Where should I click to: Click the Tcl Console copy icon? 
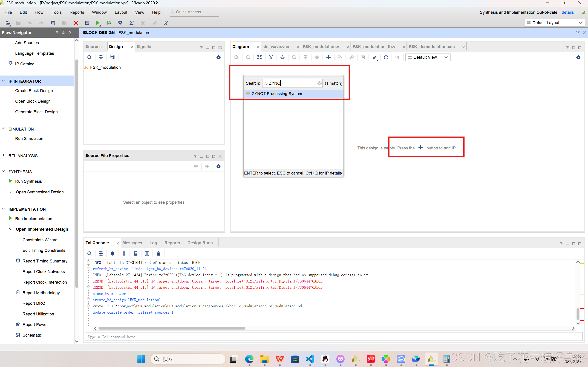[135, 253]
